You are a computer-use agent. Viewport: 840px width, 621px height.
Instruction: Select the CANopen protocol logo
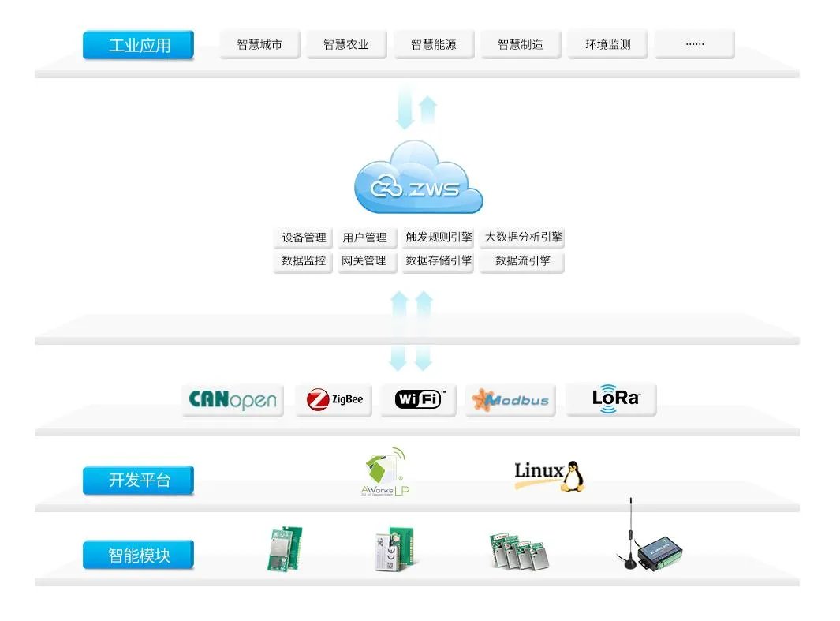[233, 400]
